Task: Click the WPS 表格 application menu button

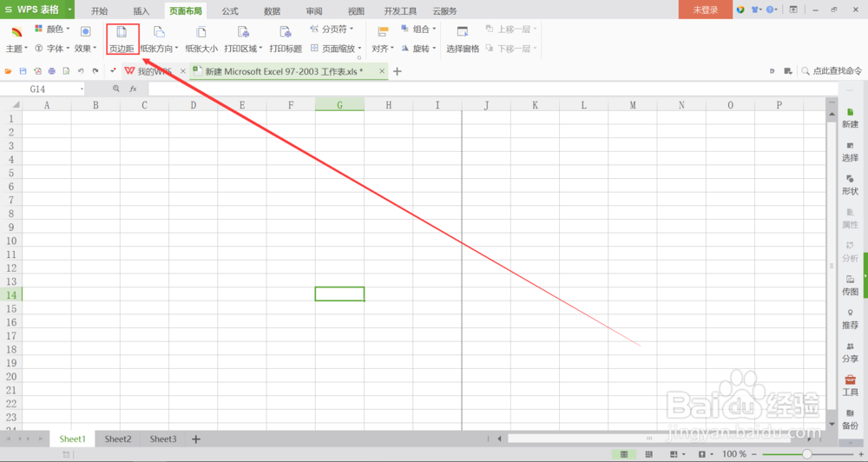Action: click(x=37, y=10)
